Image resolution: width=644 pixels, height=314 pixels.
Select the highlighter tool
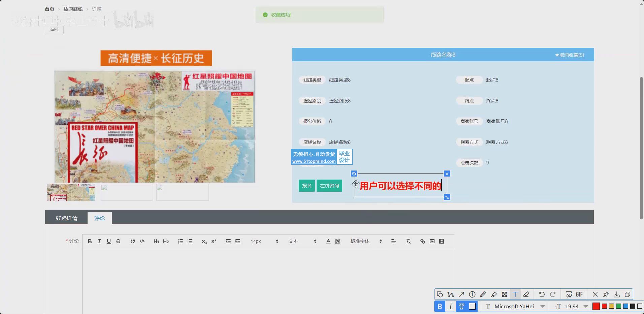coord(494,294)
